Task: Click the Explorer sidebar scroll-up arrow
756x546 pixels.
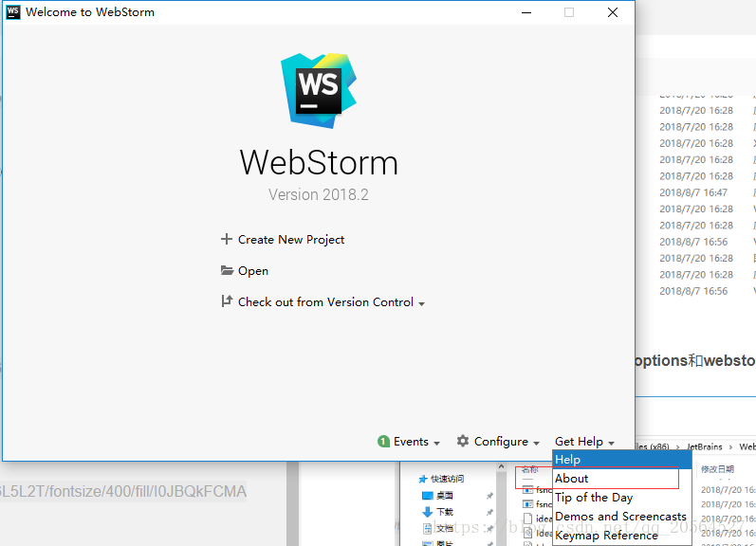Action: [x=502, y=466]
